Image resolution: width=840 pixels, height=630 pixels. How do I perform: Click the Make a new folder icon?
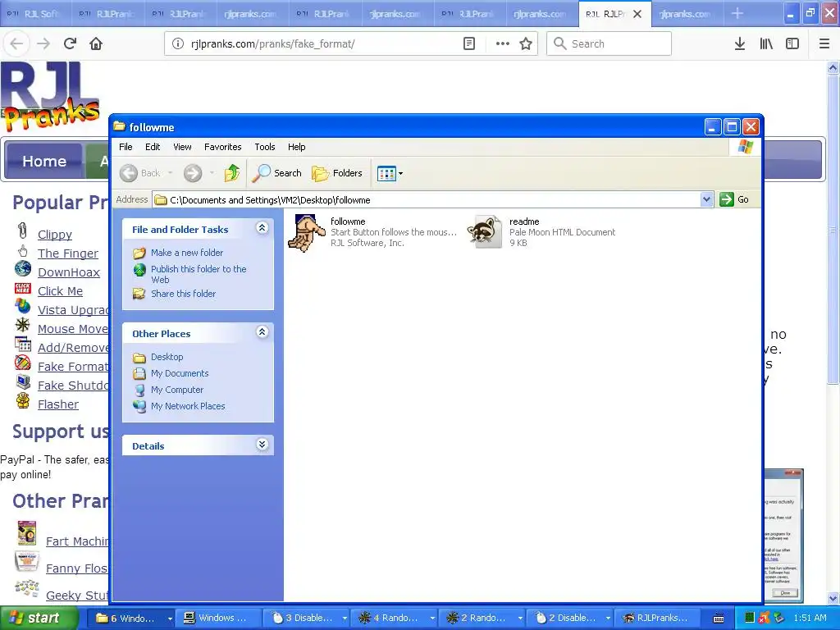coord(139,253)
